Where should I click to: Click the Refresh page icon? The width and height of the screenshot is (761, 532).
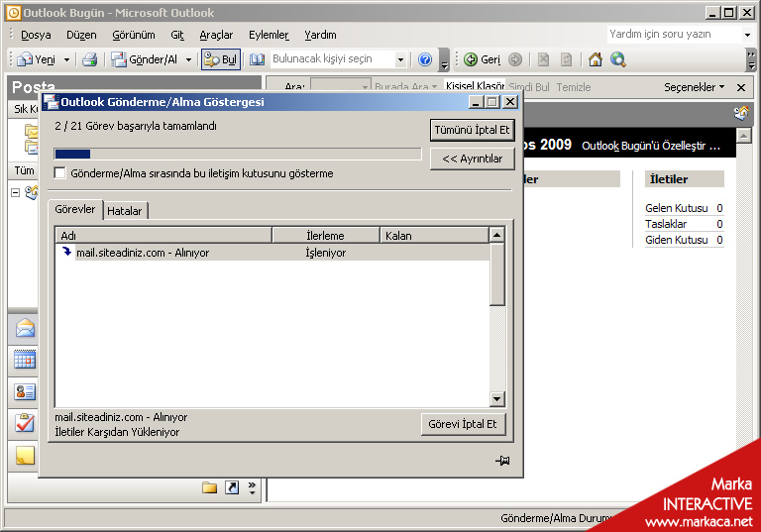tap(567, 59)
